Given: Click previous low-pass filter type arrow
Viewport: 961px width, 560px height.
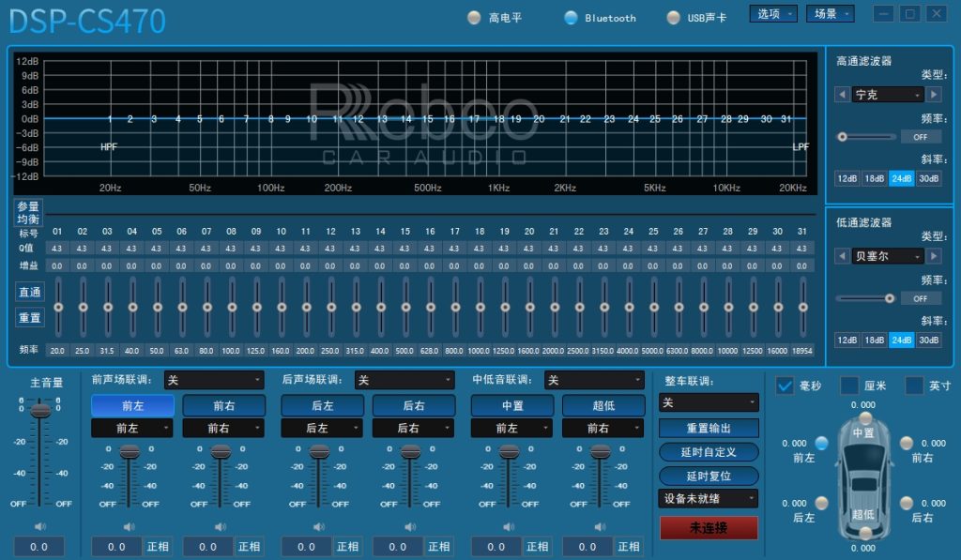Looking at the screenshot, I should click(x=842, y=256).
